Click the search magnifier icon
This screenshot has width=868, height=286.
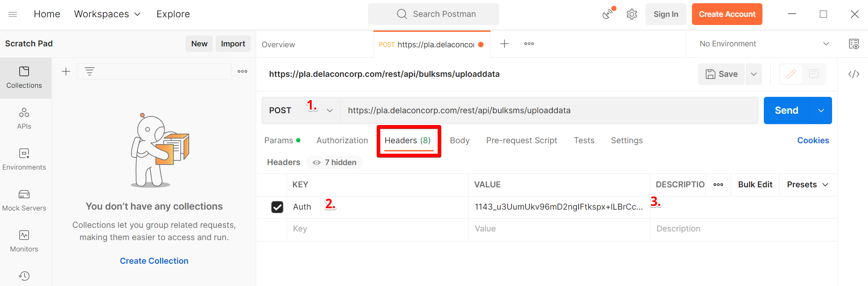[402, 14]
